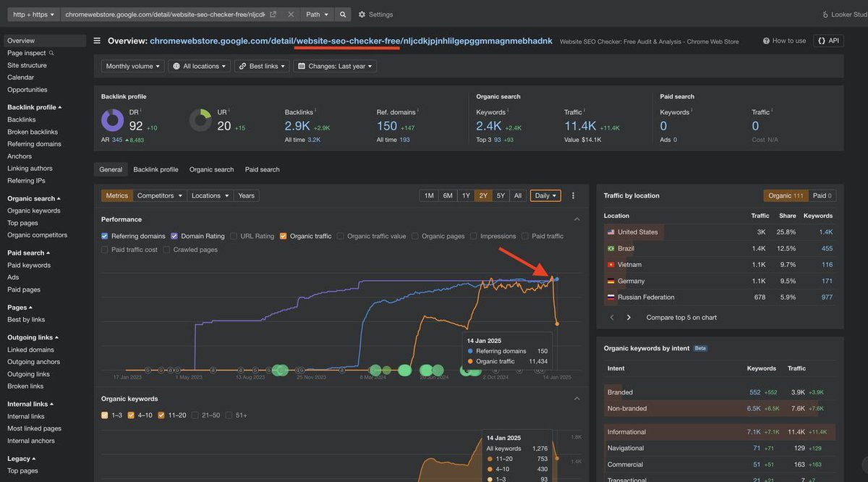
Task: Open Broken backlinks in sidebar
Action: (x=33, y=132)
